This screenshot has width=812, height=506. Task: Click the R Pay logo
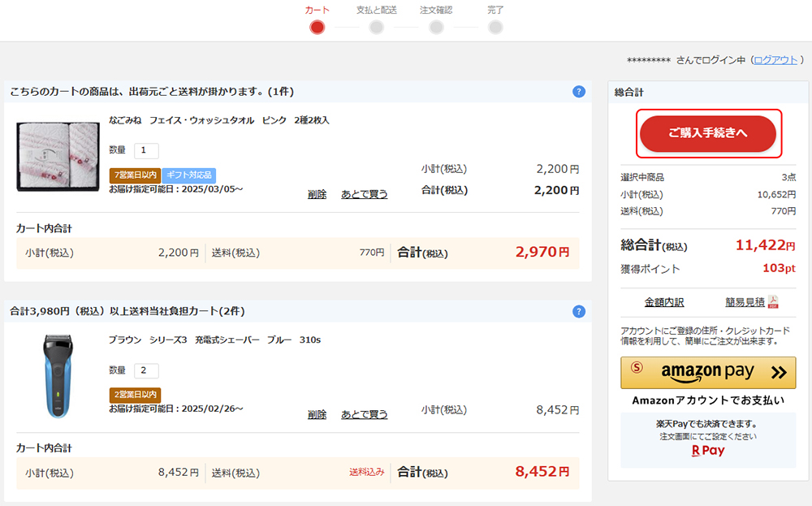point(708,451)
